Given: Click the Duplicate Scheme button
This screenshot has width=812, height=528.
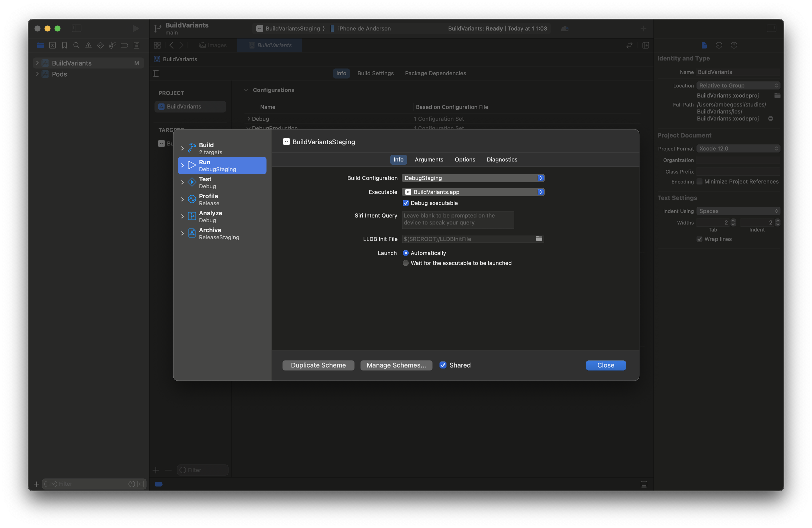Looking at the screenshot, I should click(x=318, y=365).
